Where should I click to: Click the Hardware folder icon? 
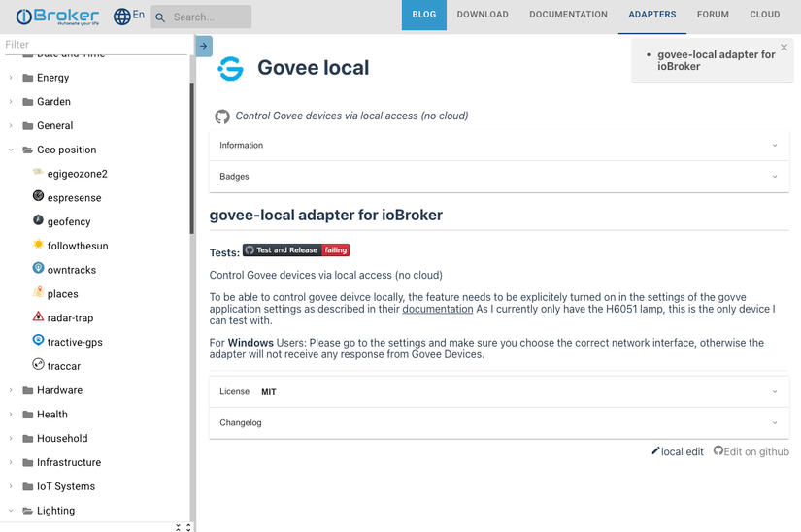pyautogui.click(x=27, y=390)
